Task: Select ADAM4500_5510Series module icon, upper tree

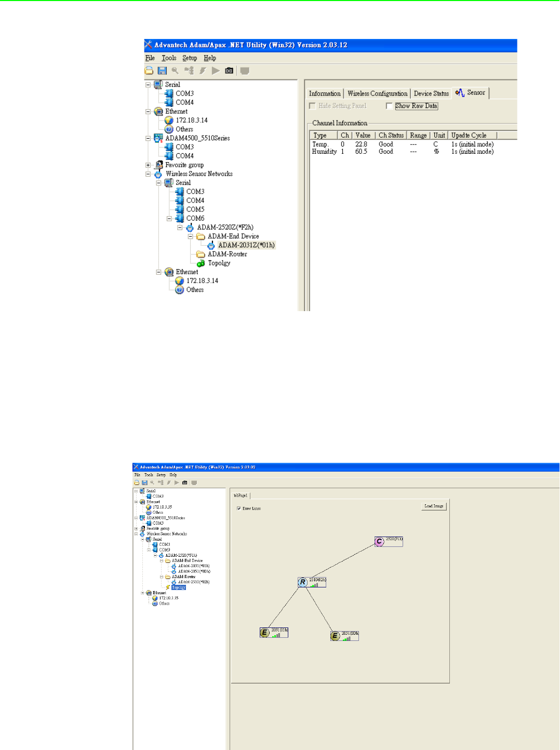Action: pos(158,138)
